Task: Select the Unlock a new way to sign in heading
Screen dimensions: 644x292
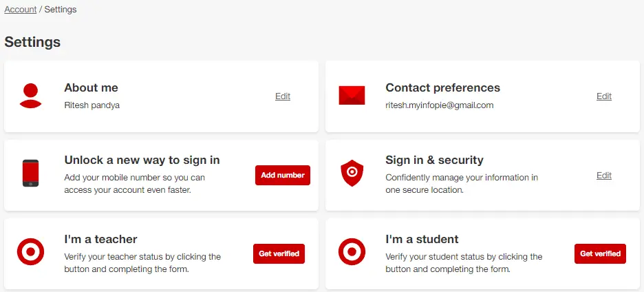Action: pyautogui.click(x=142, y=160)
